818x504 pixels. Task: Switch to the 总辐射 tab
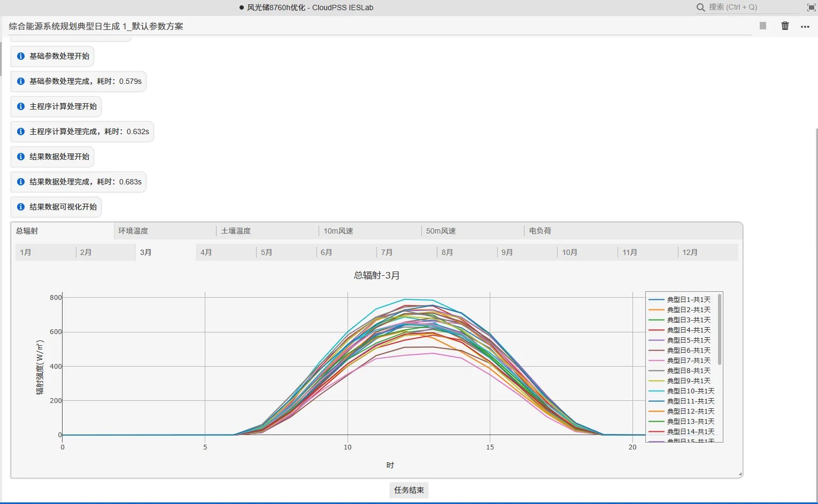coord(63,231)
